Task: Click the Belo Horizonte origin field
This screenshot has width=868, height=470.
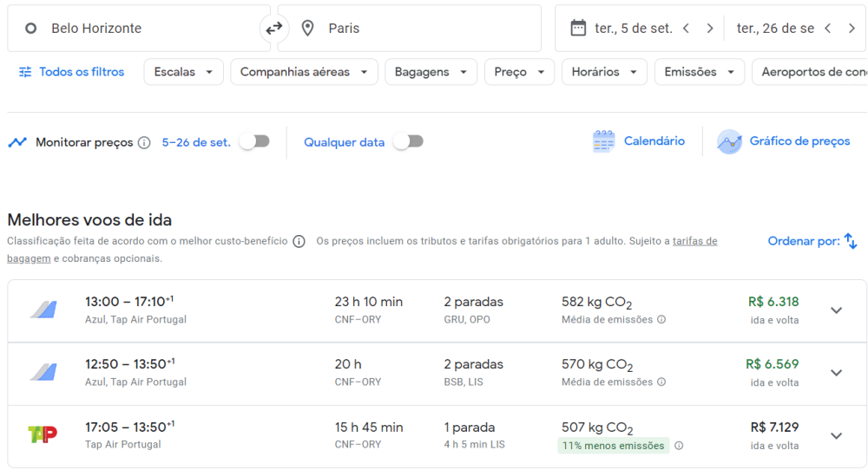Action: pyautogui.click(x=139, y=29)
